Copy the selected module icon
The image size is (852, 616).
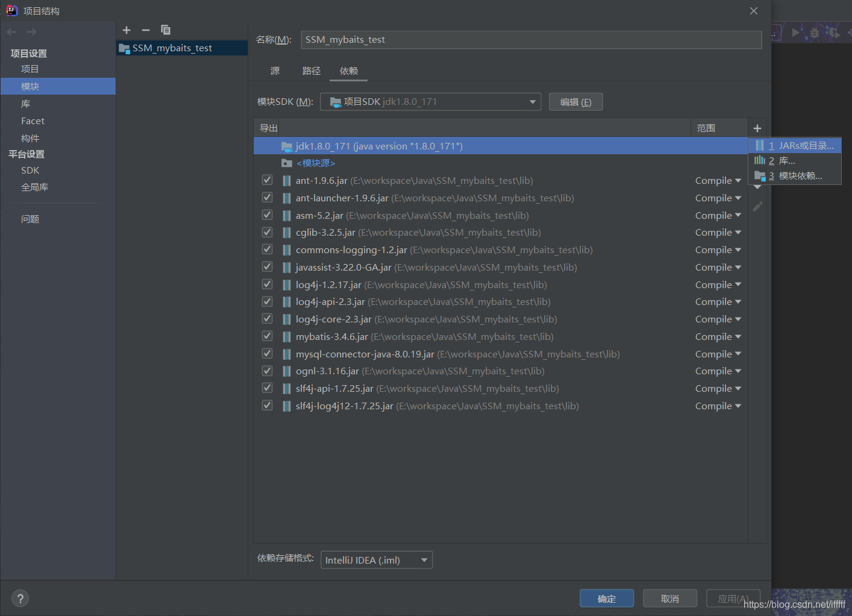(166, 30)
